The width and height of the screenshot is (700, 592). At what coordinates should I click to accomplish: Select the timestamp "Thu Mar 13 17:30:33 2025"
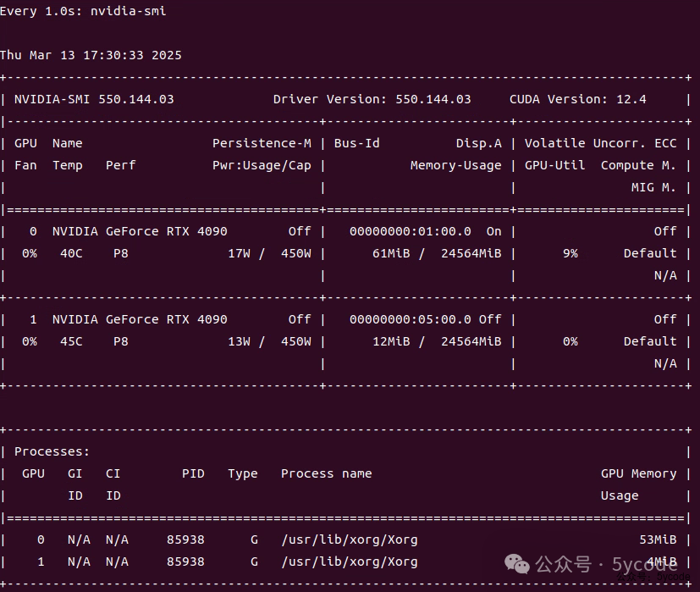(x=91, y=55)
